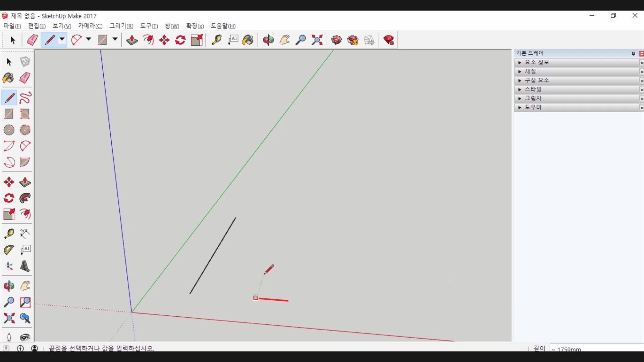
Task: Close the 재질 panel with its x
Action: click(641, 72)
